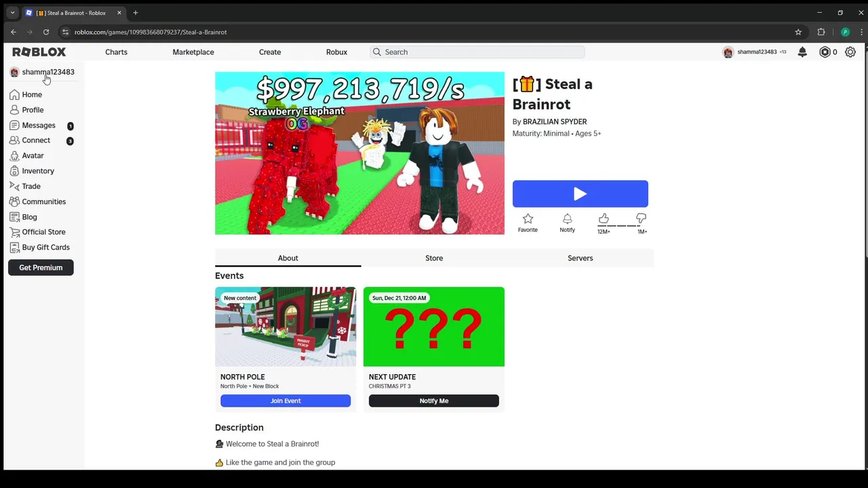
Task: Open the Create navigation item
Action: point(270,52)
